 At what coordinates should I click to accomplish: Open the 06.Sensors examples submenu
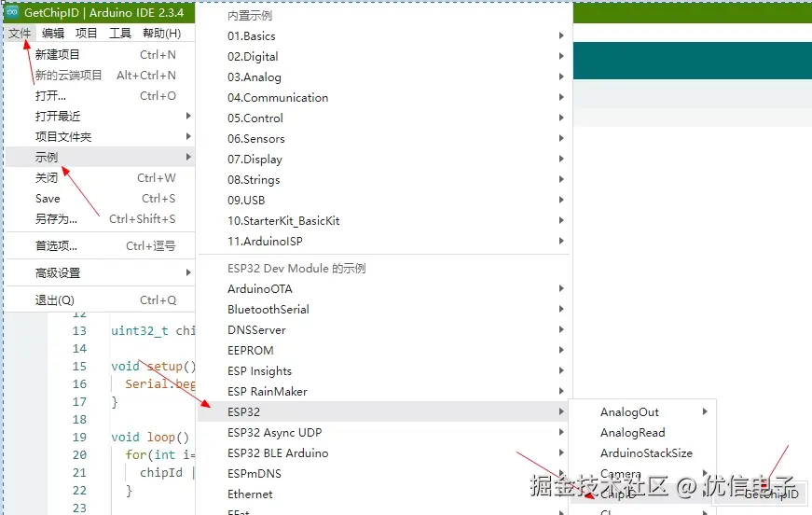coord(384,139)
